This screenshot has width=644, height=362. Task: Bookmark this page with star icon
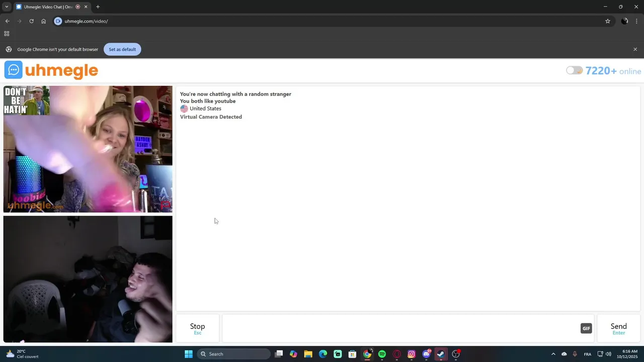607,21
